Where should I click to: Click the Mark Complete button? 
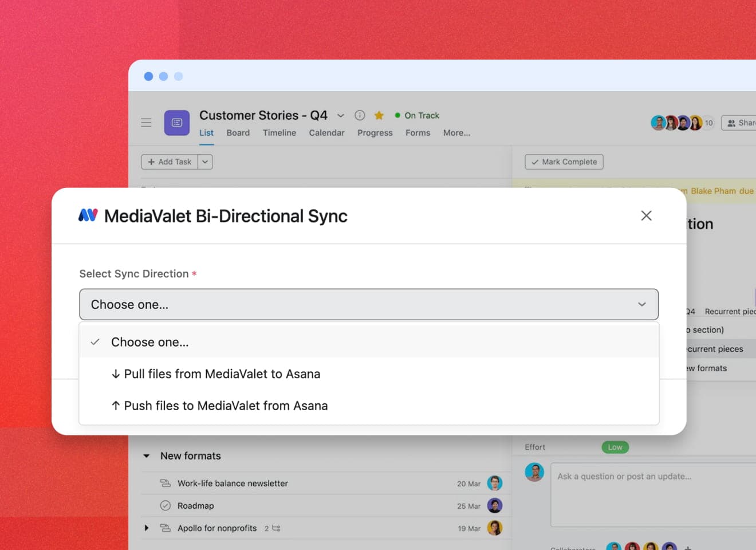point(564,162)
